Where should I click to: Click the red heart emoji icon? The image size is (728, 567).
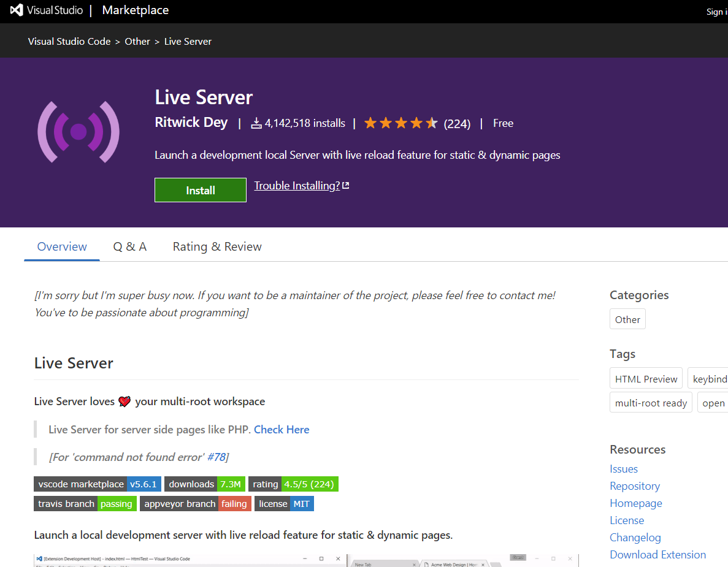(125, 401)
